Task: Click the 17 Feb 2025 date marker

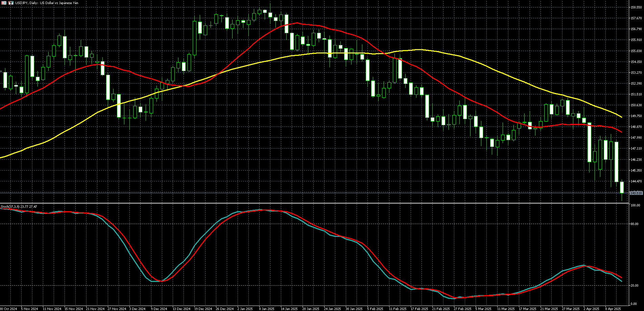Action: click(419, 309)
